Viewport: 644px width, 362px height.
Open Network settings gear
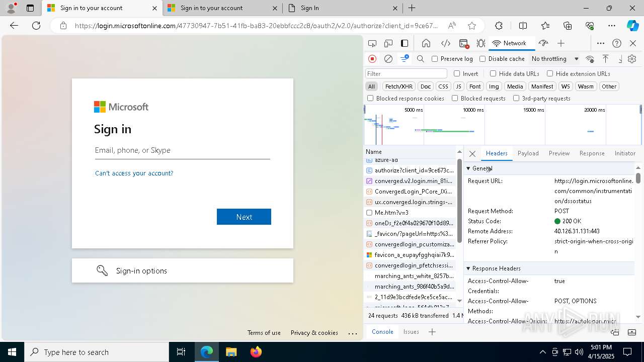(632, 59)
